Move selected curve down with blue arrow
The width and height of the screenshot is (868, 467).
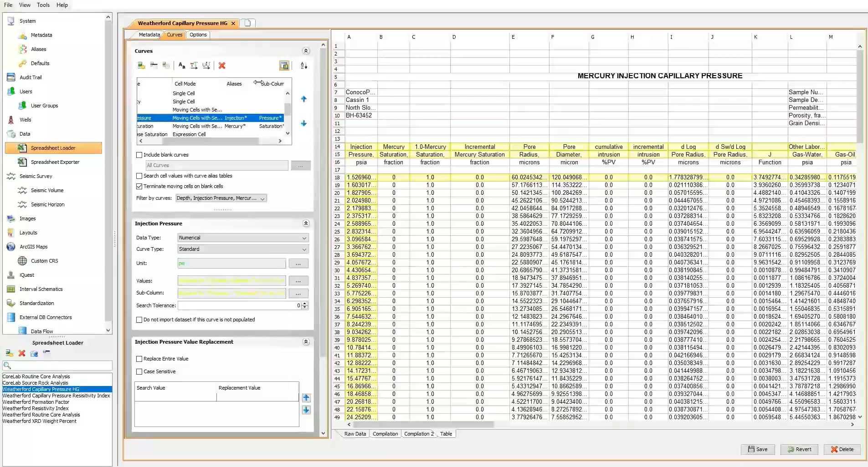[304, 123]
